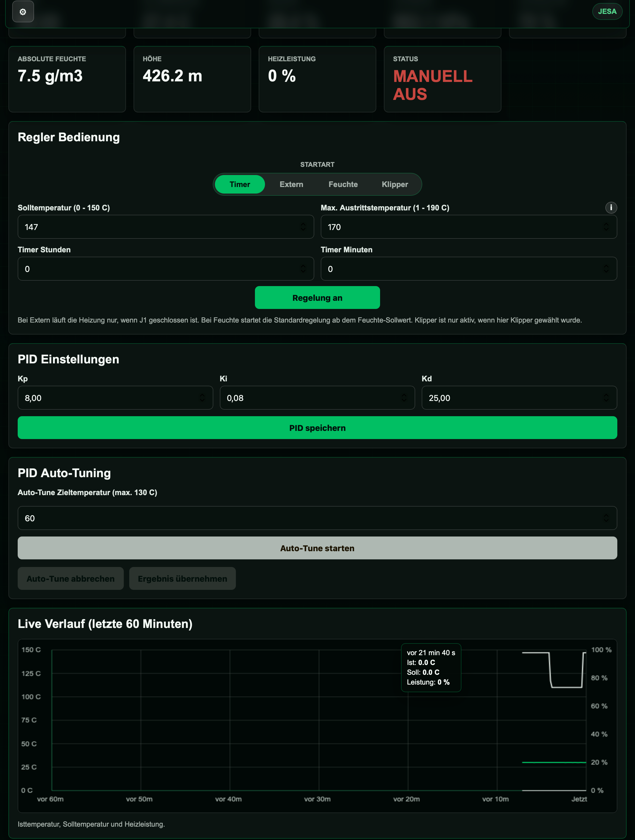Adjust Solltemperatur using its stepper arrows

303,227
